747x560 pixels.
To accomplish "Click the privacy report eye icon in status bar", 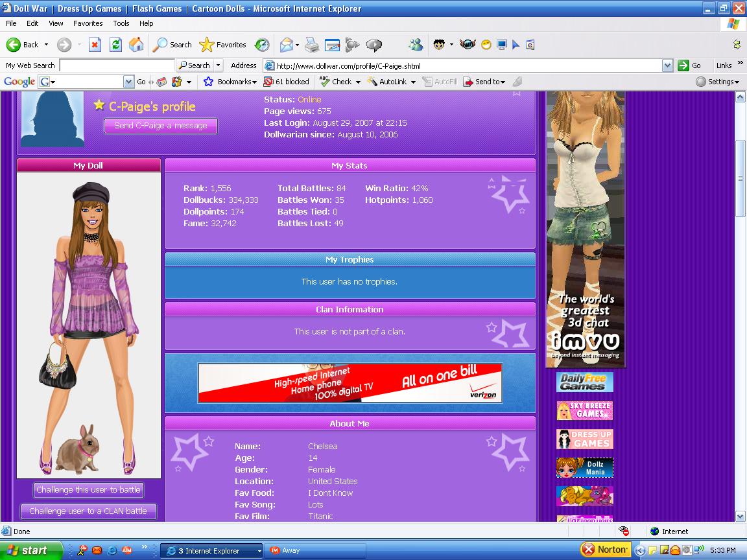I will click(x=624, y=531).
